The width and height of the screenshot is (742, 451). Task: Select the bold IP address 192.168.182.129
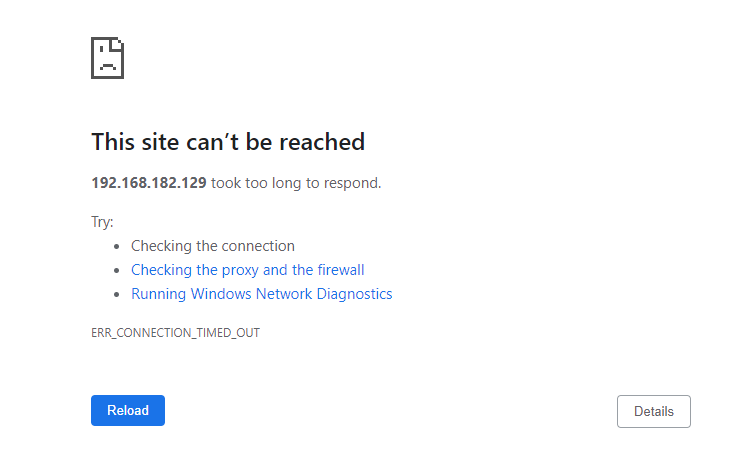click(149, 183)
